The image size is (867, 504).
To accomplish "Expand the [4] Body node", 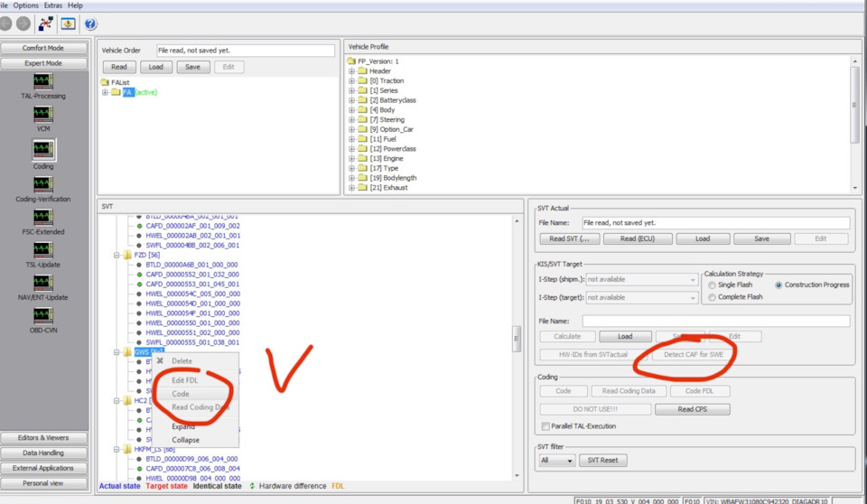I will (x=351, y=110).
